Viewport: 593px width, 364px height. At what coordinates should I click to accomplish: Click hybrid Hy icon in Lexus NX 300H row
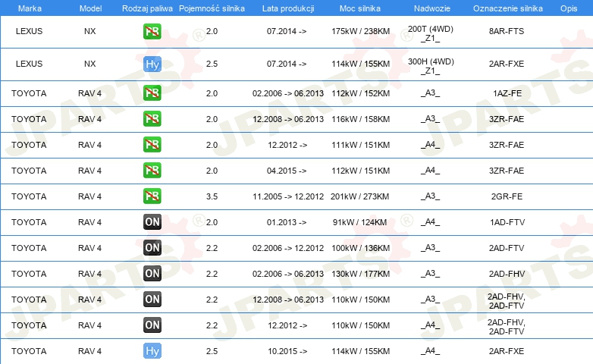[x=152, y=64]
